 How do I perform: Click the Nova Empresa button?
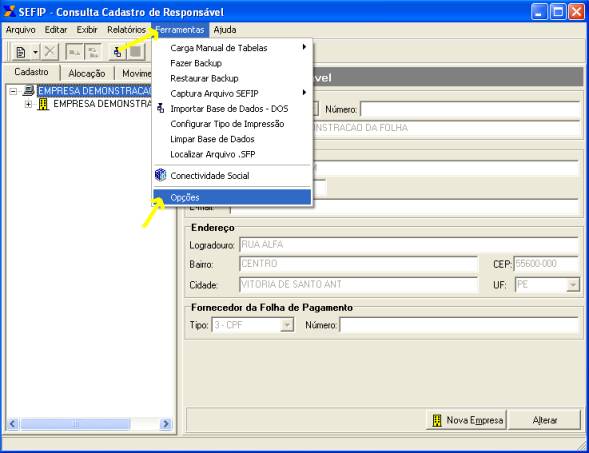tap(467, 420)
